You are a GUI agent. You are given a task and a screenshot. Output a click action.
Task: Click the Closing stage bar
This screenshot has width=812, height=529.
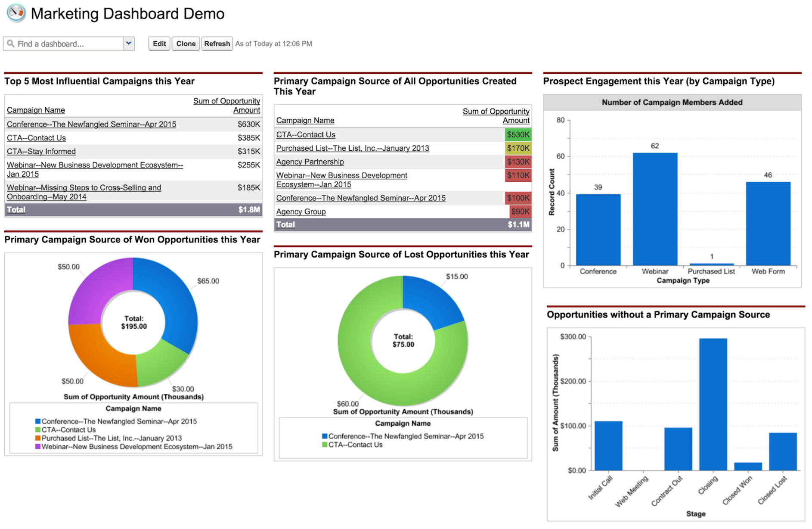point(713,404)
